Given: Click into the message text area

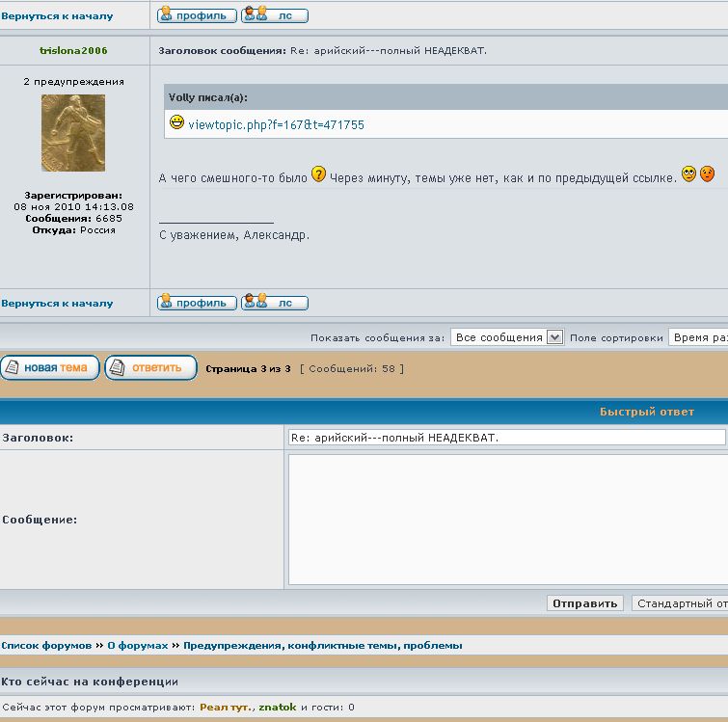Looking at the screenshot, I should click(x=506, y=519).
